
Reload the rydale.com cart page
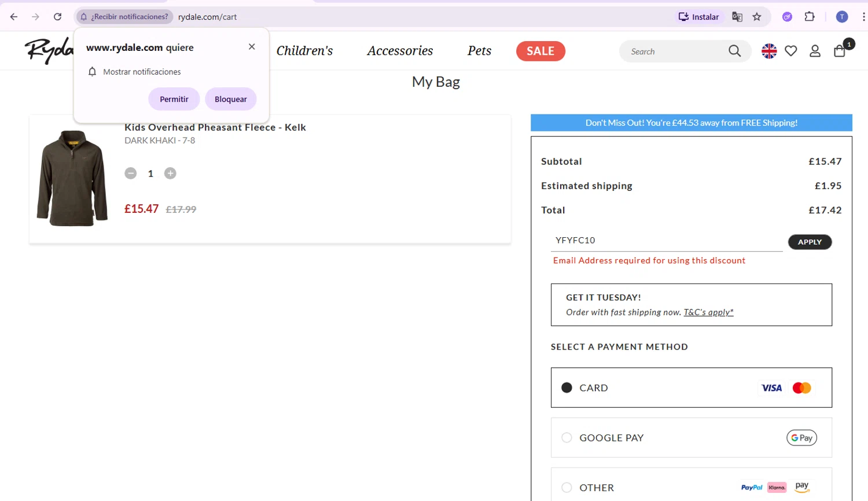[x=57, y=17]
